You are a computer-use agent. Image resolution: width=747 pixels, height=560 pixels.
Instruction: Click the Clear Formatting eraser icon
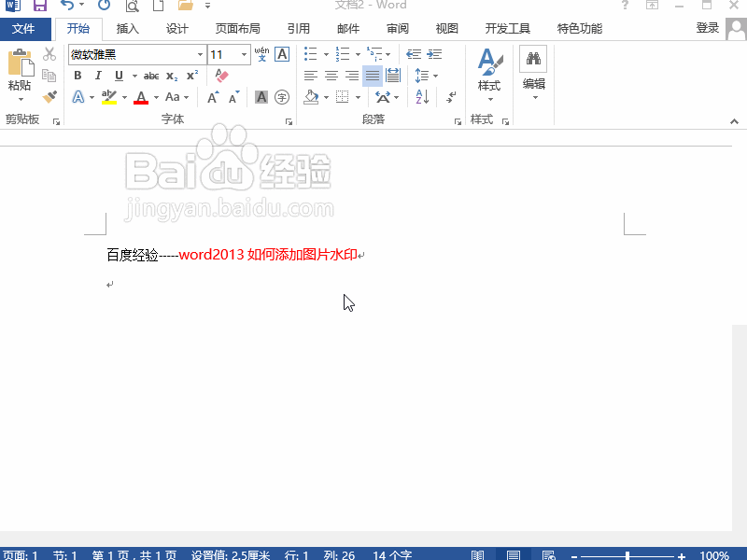pos(221,76)
